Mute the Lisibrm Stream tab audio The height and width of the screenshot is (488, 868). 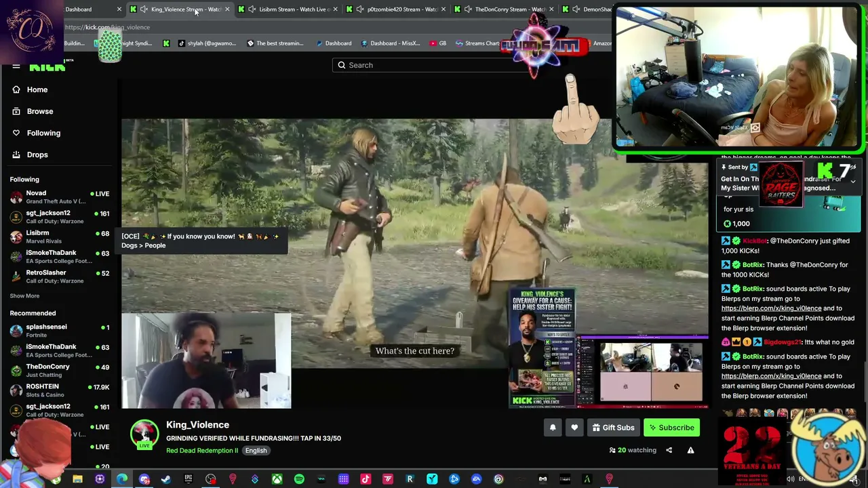point(252,9)
